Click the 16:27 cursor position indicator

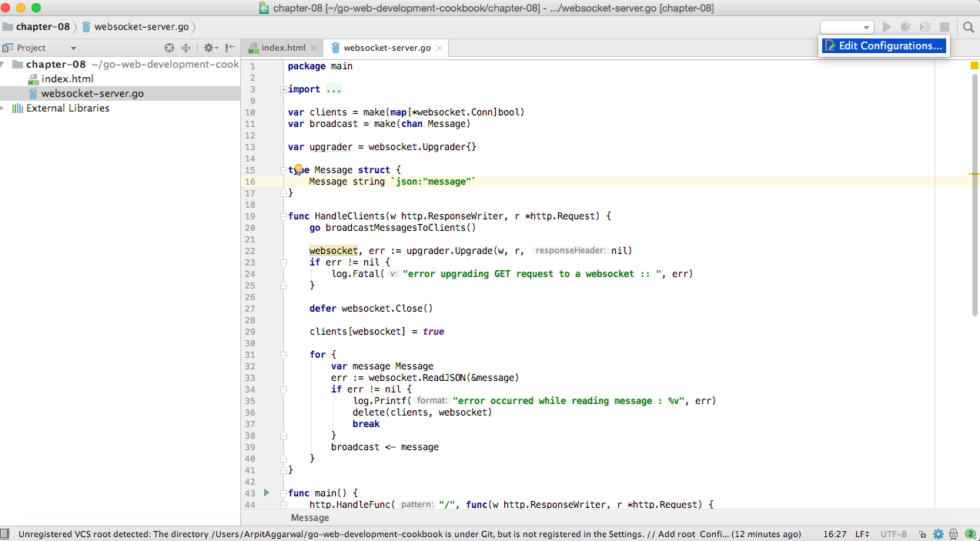point(835,534)
